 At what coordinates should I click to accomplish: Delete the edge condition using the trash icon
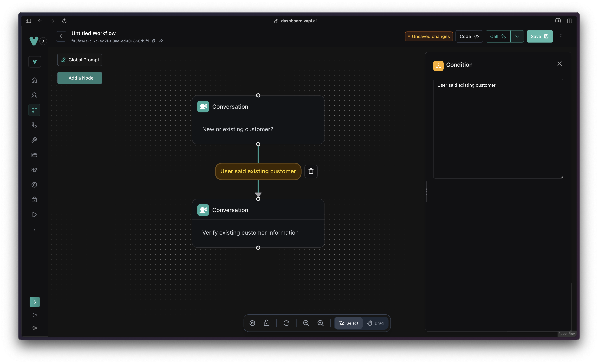click(x=311, y=171)
